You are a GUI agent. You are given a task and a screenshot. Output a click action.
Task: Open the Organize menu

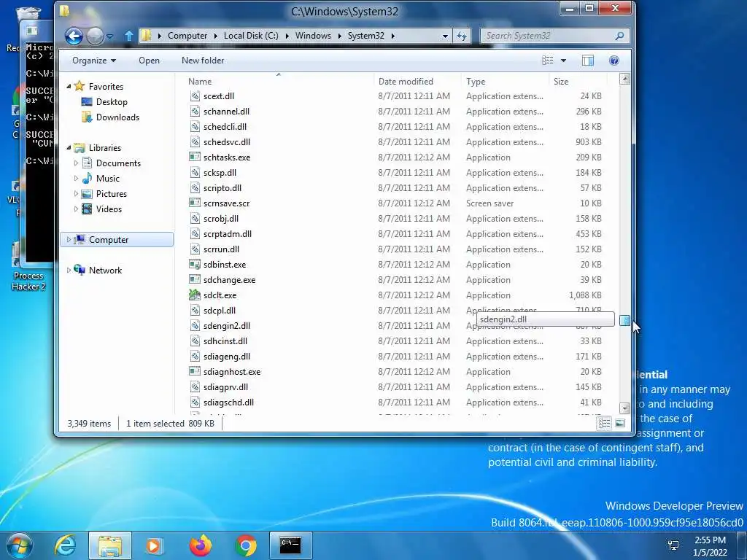point(94,61)
